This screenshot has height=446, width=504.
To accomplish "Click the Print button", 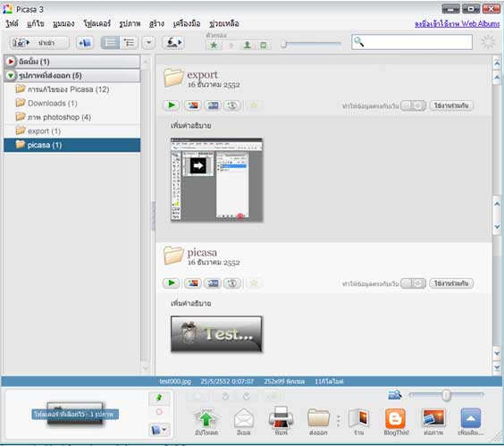I will [281, 422].
